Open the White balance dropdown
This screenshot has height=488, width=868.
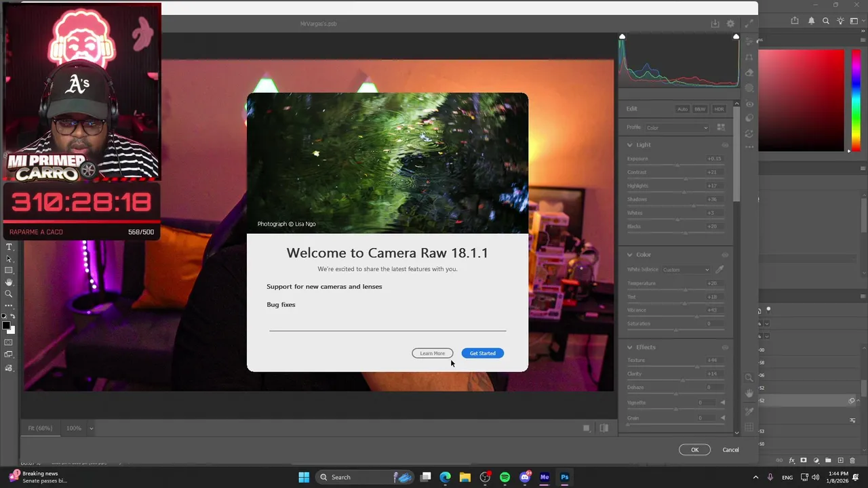click(x=686, y=270)
